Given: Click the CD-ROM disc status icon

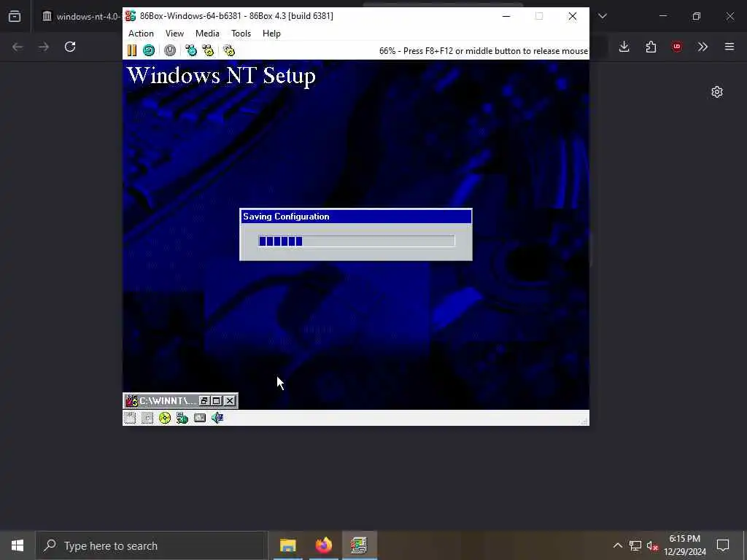Looking at the screenshot, I should [x=165, y=418].
